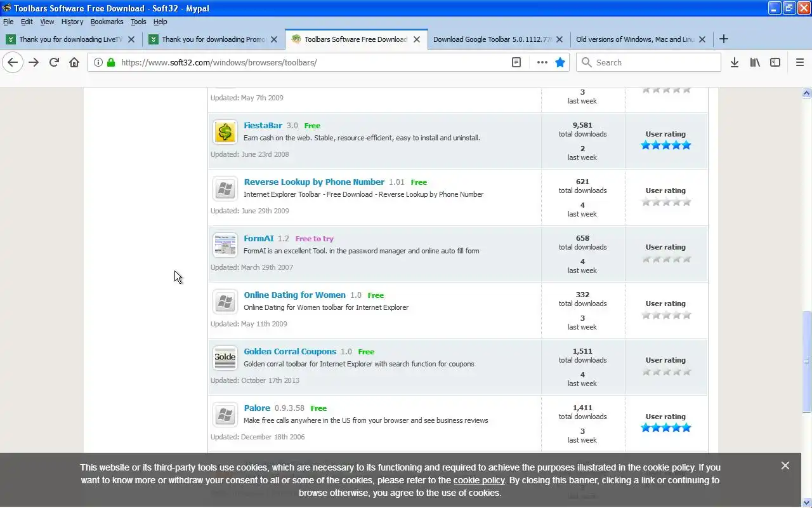Open the hamburger application menu

tap(800, 62)
